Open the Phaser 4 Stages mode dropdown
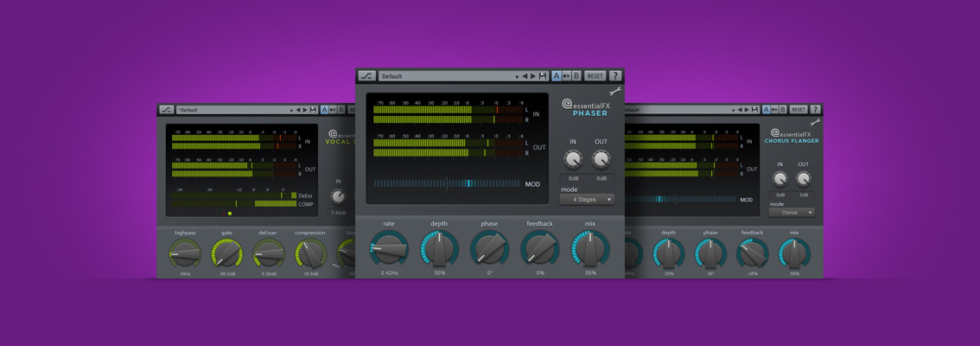This screenshot has height=346, width=980. click(x=587, y=200)
